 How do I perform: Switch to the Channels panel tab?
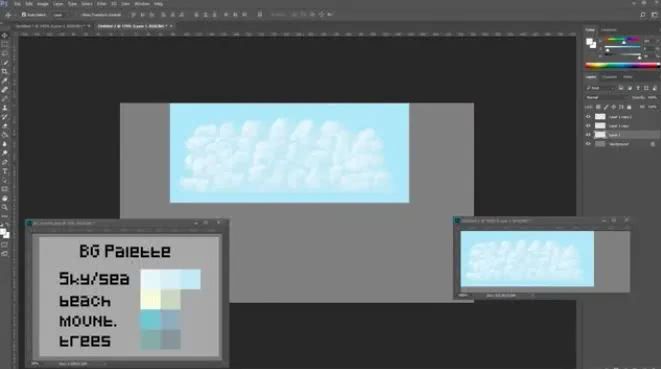tap(609, 77)
